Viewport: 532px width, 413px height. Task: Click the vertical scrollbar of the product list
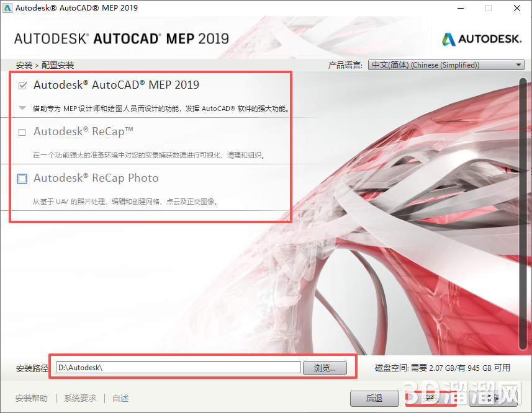[523, 213]
